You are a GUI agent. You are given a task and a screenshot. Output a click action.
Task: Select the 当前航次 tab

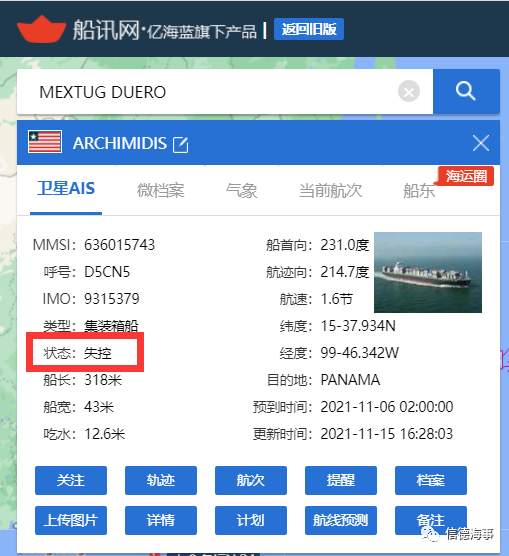[330, 190]
